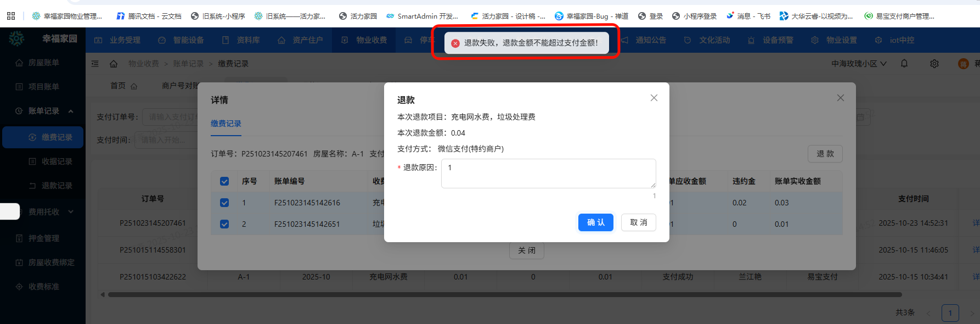The height and width of the screenshot is (324, 980).
Task: Click the 支付时间 start date field
Action: pyautogui.click(x=165, y=140)
